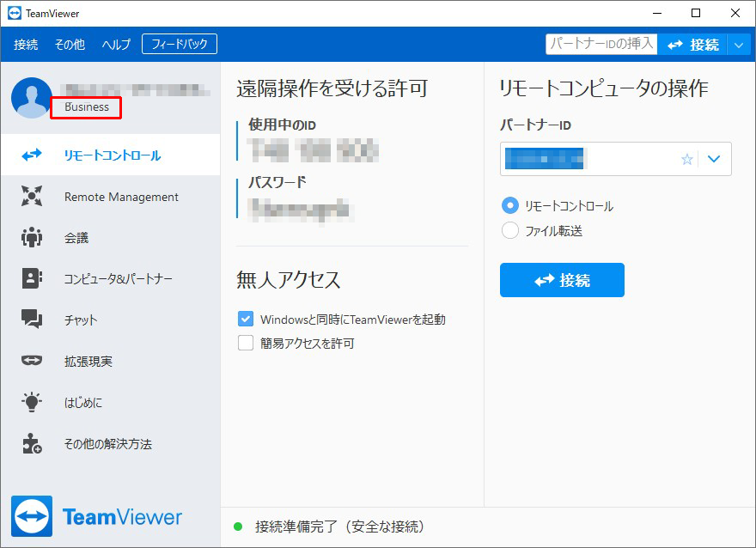756x548 pixels.
Task: Open the はじめに section
Action: [111, 402]
